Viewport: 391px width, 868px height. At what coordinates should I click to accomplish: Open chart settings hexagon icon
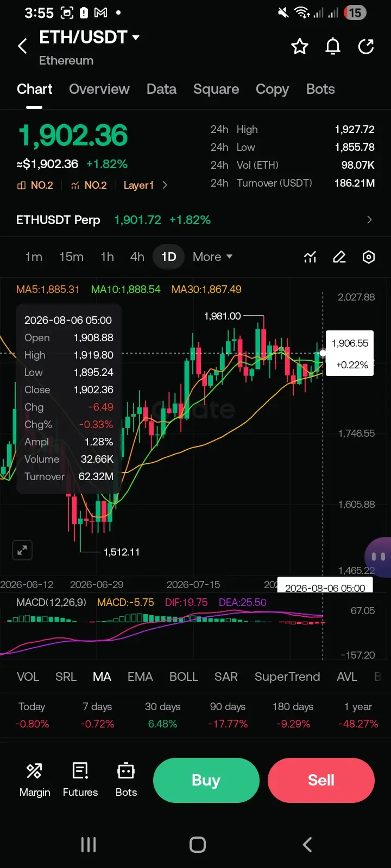click(369, 257)
